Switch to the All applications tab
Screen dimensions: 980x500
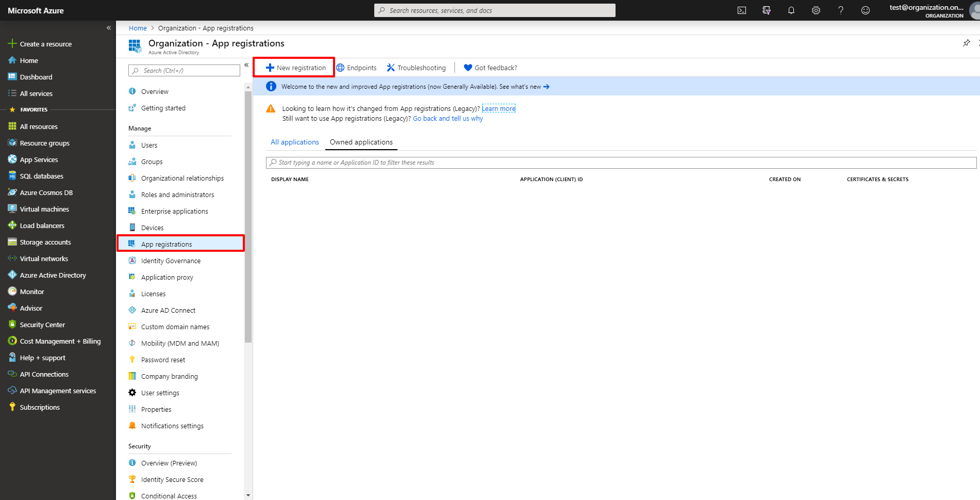[295, 142]
